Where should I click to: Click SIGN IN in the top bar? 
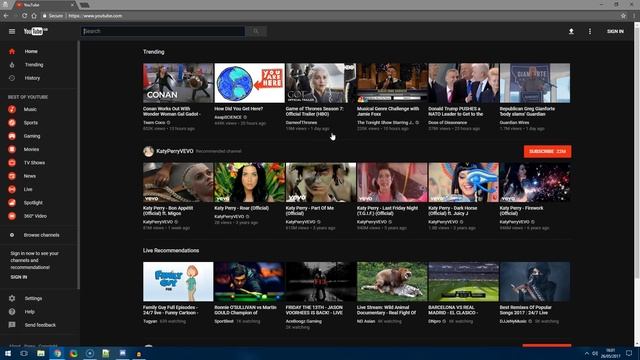point(615,31)
